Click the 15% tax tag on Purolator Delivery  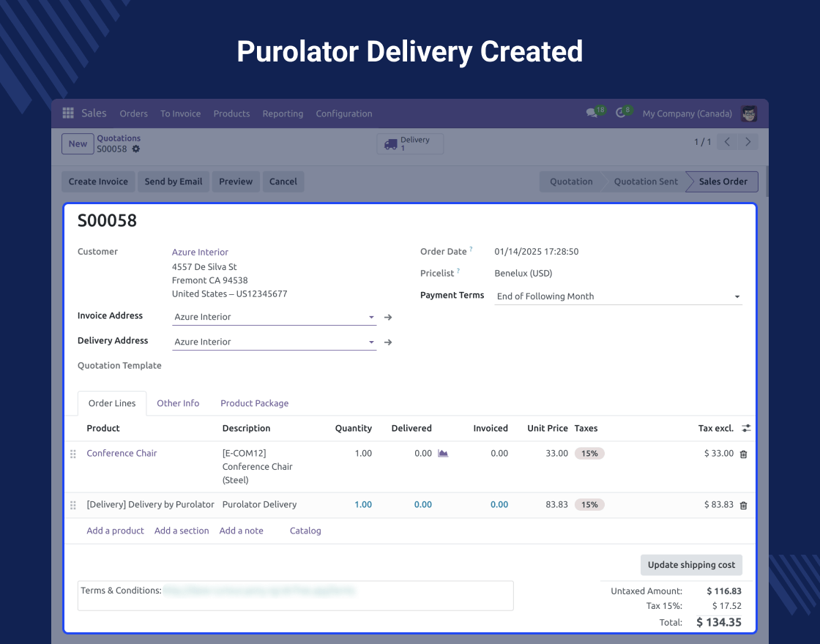[589, 504]
